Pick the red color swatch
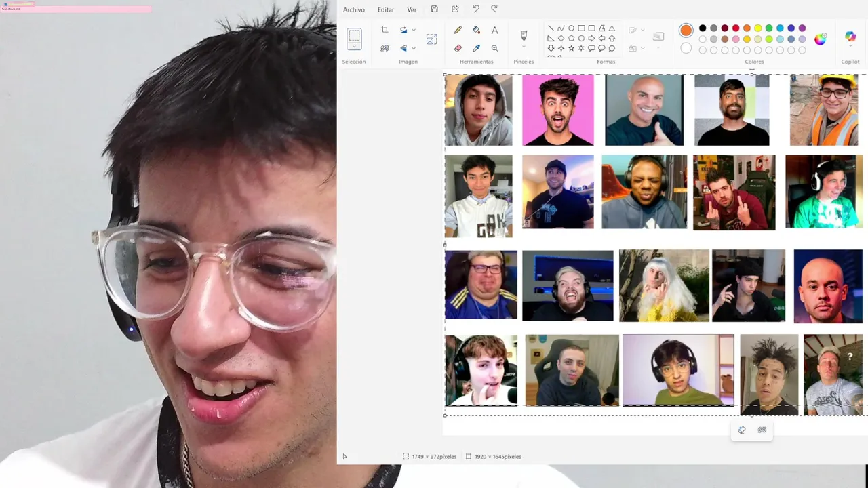868x488 pixels. pos(736,28)
